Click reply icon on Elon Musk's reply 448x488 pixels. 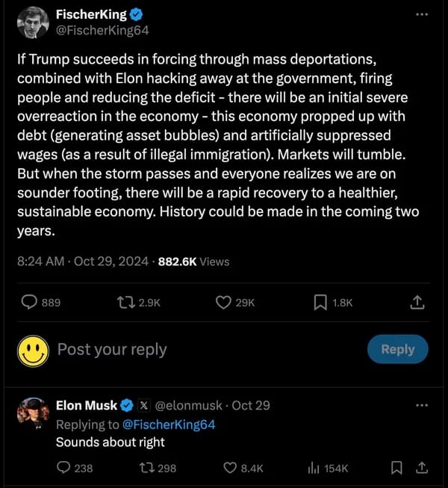tap(63, 468)
